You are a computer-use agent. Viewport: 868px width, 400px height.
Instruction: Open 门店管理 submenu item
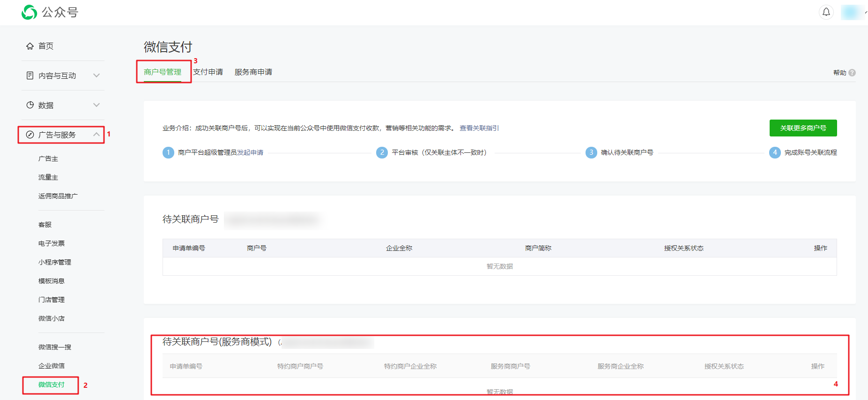pyautogui.click(x=52, y=300)
